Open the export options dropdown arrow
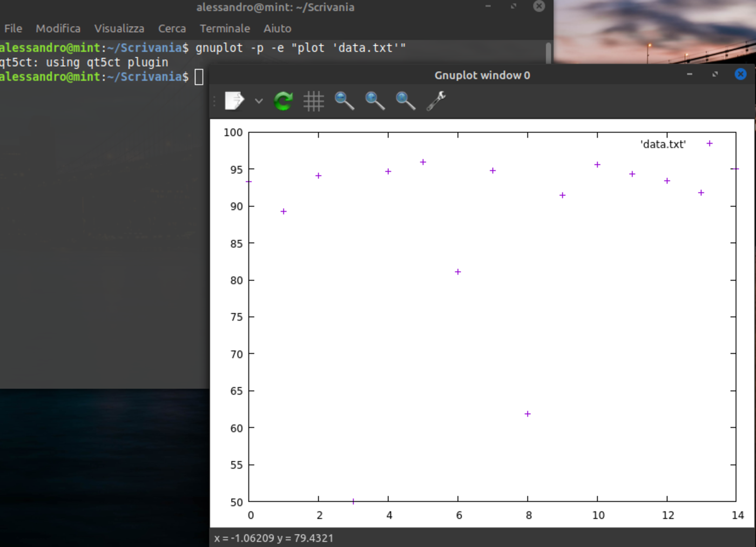The height and width of the screenshot is (547, 756). click(x=259, y=101)
